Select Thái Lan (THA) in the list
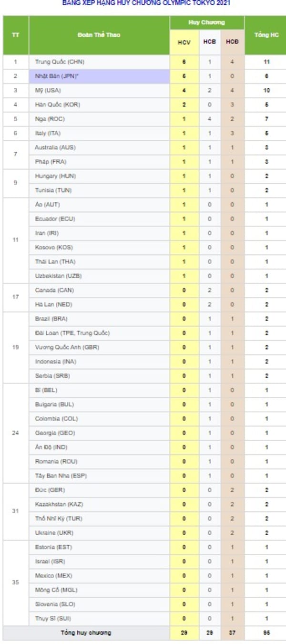Image resolution: width=286 pixels, height=644 pixels. click(x=55, y=261)
